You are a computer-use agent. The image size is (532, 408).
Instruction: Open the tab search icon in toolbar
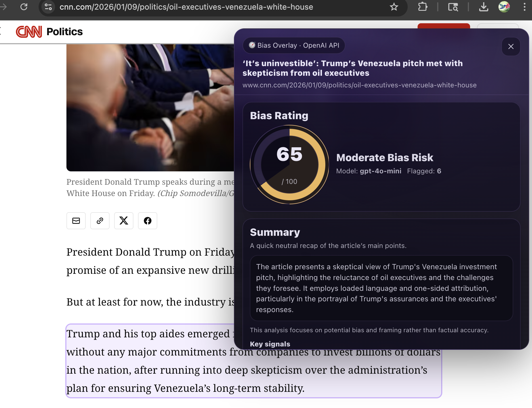453,7
